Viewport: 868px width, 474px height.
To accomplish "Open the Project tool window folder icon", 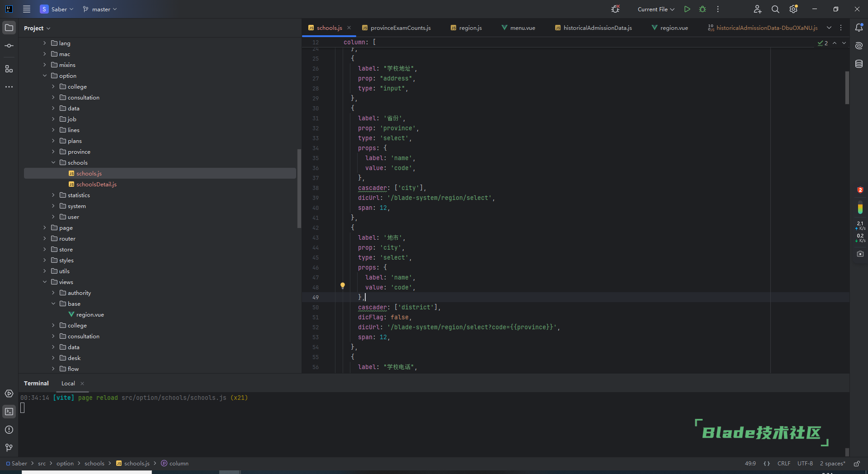I will click(x=9, y=28).
